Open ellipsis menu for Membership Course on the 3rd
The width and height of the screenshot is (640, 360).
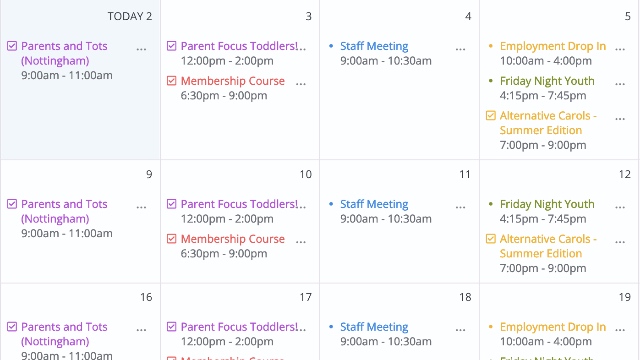(301, 84)
